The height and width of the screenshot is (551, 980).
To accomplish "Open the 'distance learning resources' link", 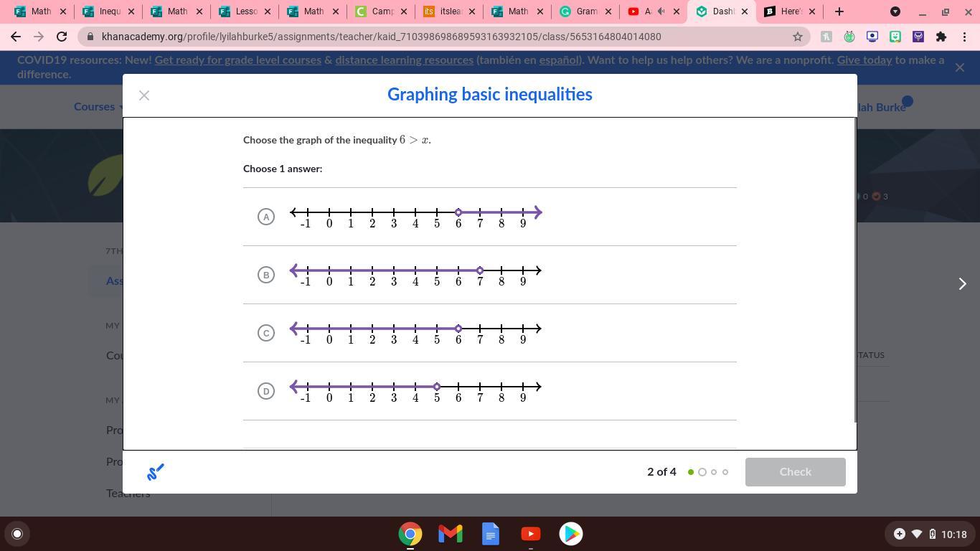I will pyautogui.click(x=404, y=60).
